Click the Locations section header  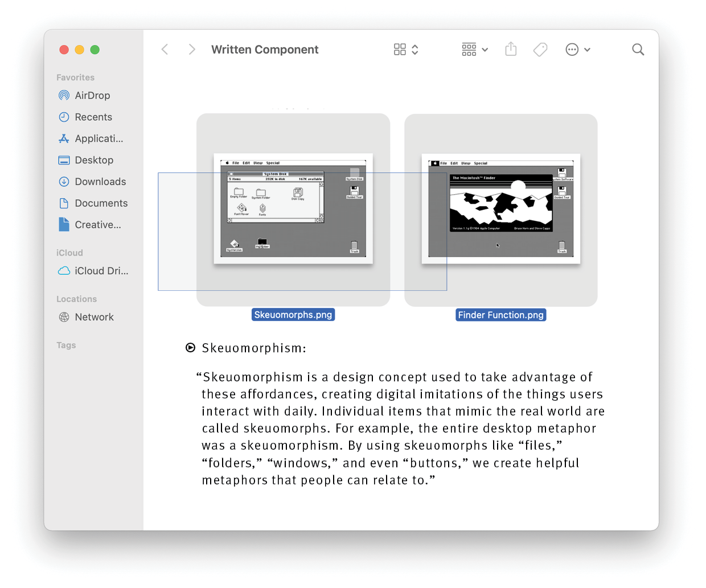(x=76, y=299)
